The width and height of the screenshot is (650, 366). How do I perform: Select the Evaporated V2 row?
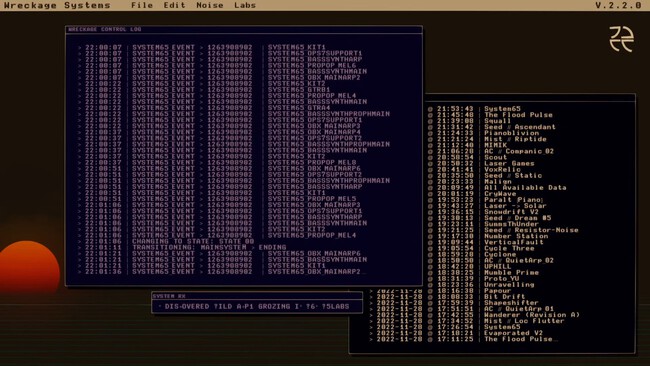pyautogui.click(x=456, y=333)
